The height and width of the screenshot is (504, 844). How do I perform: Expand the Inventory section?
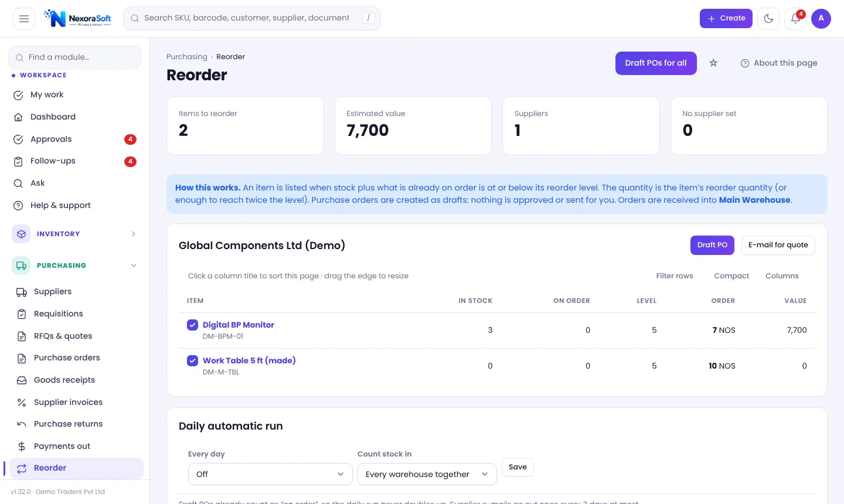(75, 234)
